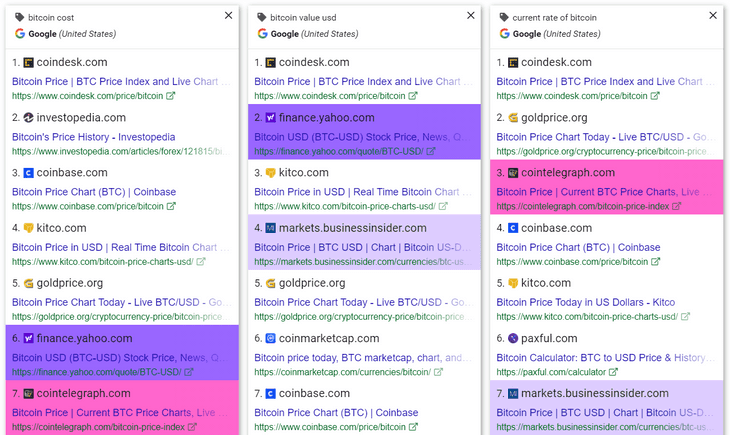The width and height of the screenshot is (730, 435).
Task: Open external link icon for paxful calculator URL
Action: [x=613, y=372]
